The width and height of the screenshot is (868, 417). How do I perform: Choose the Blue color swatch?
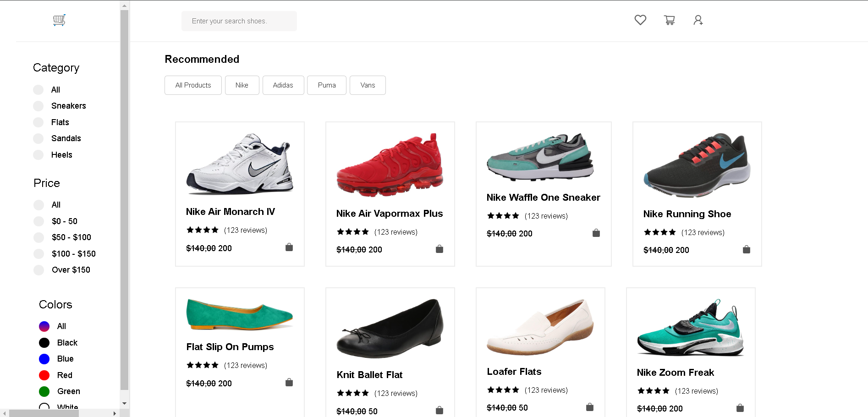[44, 359]
